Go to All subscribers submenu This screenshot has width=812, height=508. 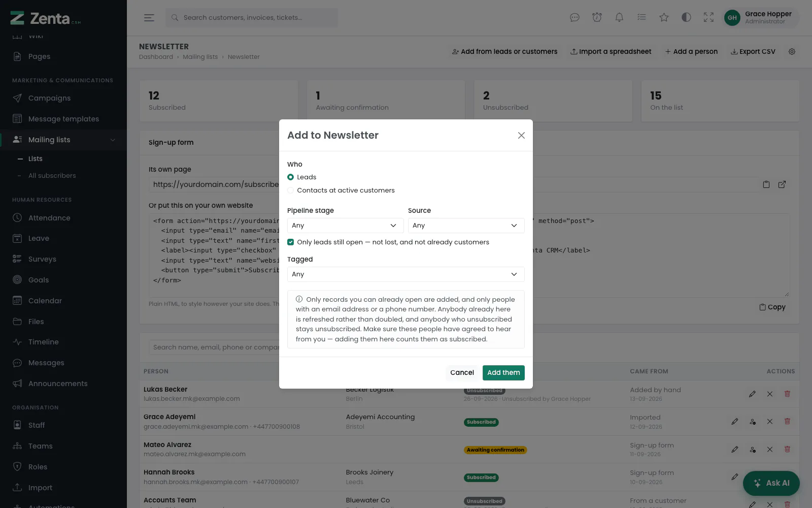pos(52,176)
